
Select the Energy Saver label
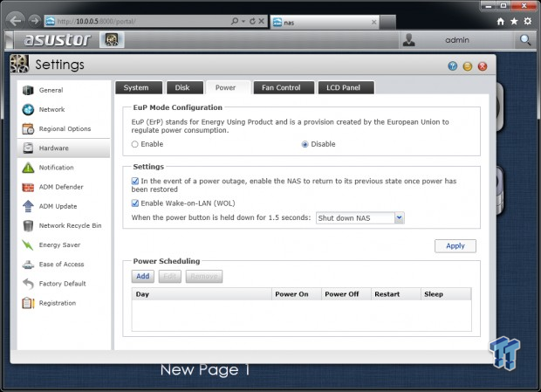(x=59, y=245)
